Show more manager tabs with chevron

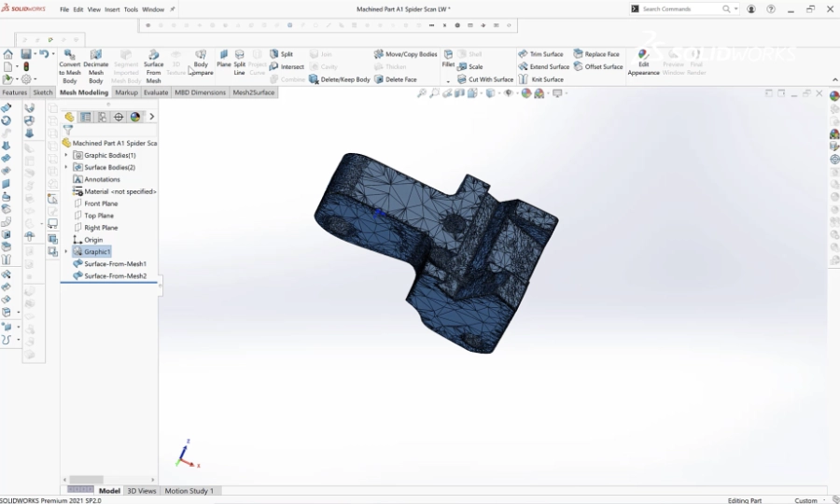pos(151,117)
